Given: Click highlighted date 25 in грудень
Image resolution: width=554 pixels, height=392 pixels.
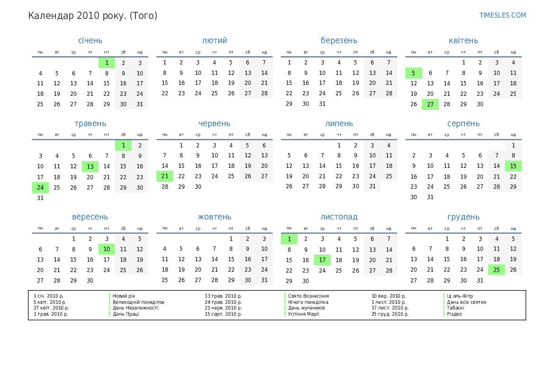Looking at the screenshot, I should [x=496, y=270].
